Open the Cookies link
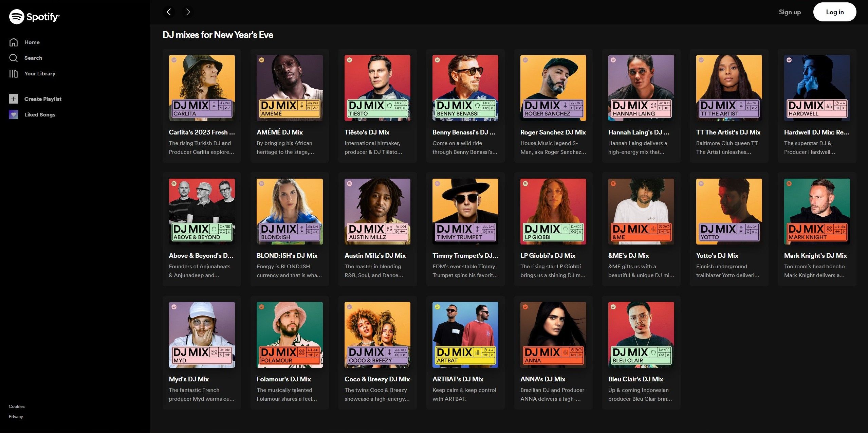The height and width of the screenshot is (433, 868). click(x=16, y=406)
